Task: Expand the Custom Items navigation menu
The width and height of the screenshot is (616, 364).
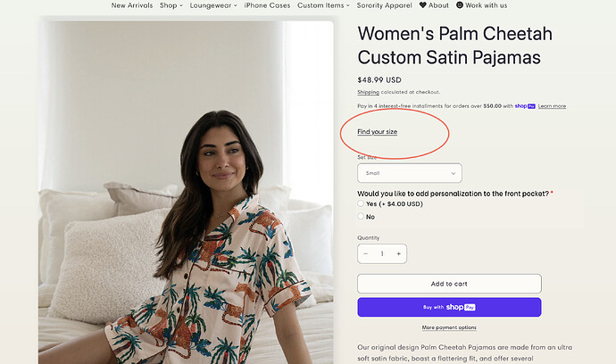Action: pos(324,5)
